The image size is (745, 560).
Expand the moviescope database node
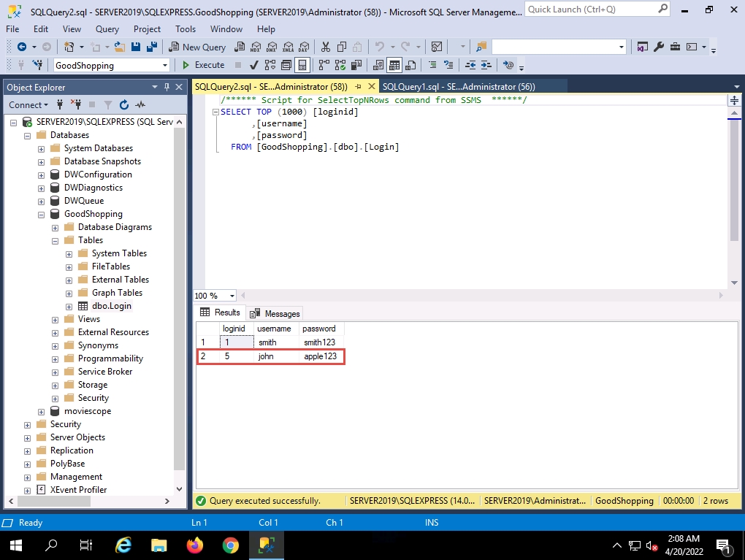(x=41, y=411)
